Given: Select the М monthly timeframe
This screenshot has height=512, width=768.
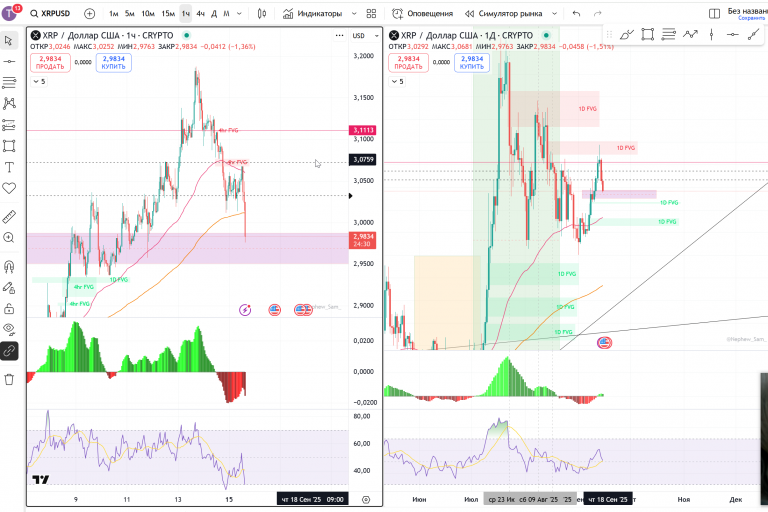Looking at the screenshot, I should coord(226,14).
